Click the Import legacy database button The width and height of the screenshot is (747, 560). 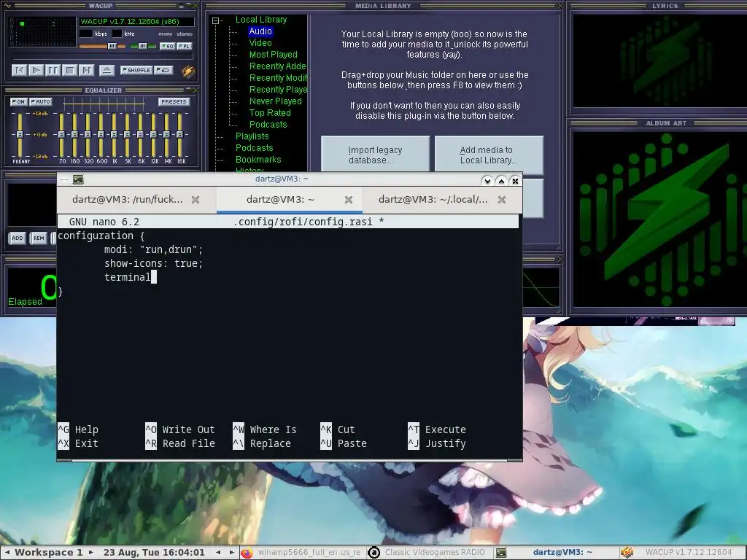pos(376,155)
